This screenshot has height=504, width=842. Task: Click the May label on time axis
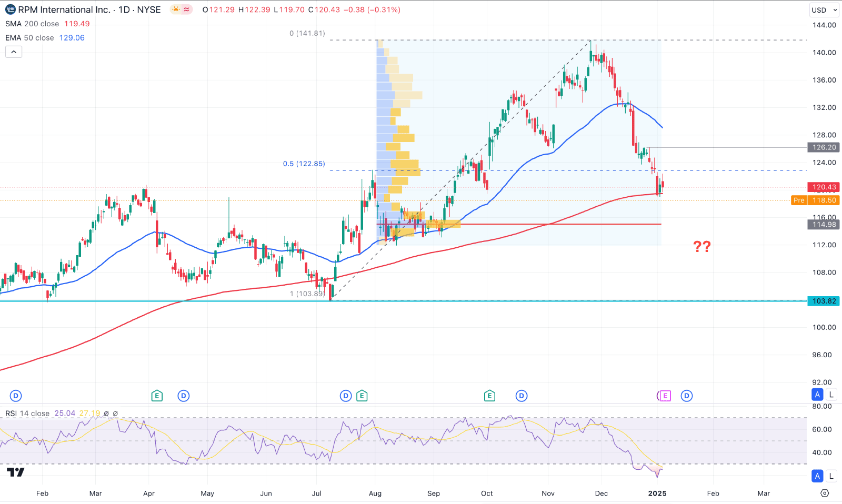pos(207,493)
